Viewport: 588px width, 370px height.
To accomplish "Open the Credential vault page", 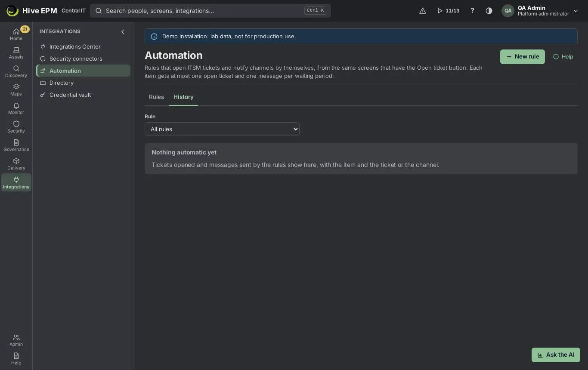I will coord(83,95).
